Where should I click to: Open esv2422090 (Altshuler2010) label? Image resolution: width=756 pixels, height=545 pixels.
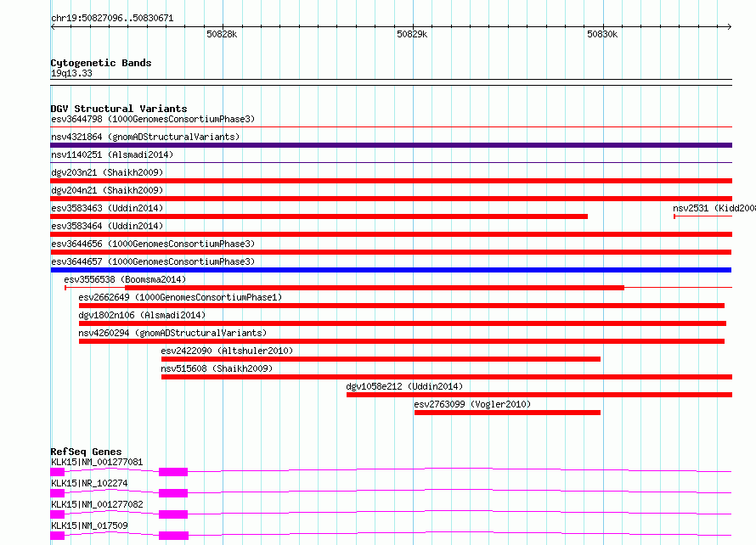click(227, 351)
